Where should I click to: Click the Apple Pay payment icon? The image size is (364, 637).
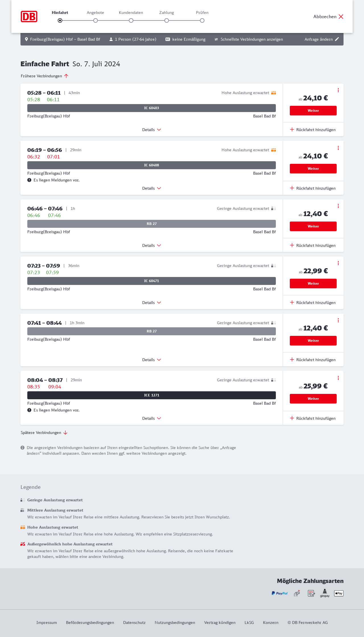pos(339,593)
